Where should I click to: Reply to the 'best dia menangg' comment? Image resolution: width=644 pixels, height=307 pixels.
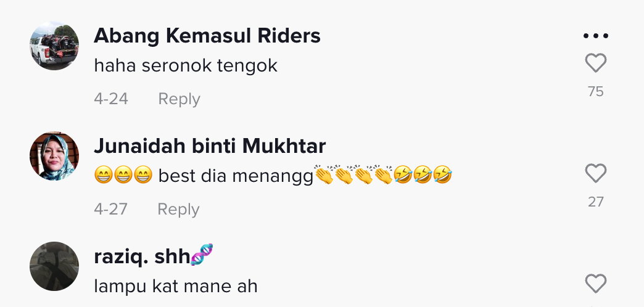(x=178, y=210)
